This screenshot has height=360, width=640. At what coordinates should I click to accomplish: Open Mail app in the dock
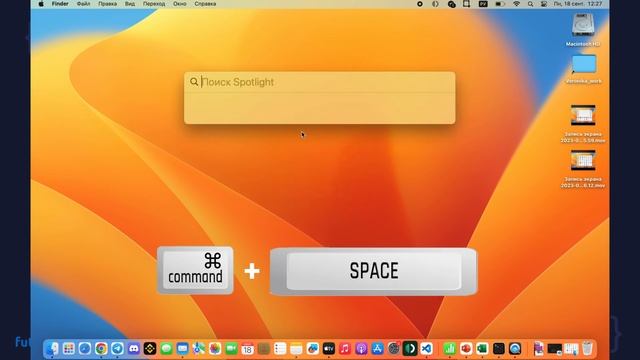coord(182,348)
